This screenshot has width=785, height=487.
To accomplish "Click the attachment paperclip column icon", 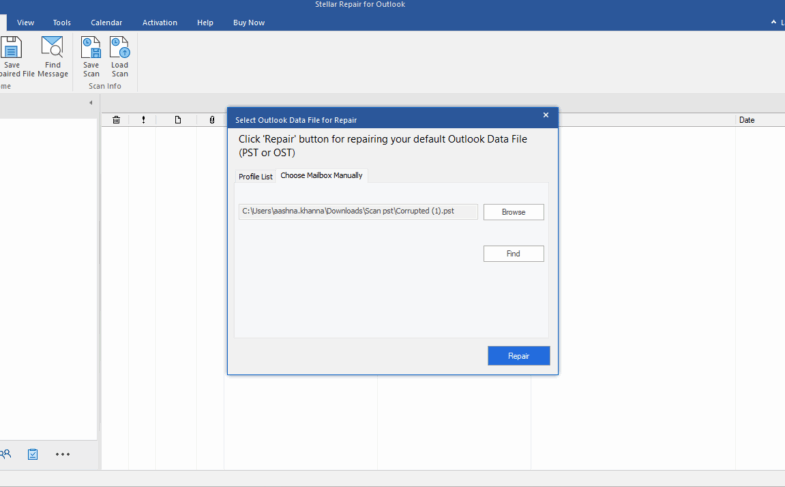I will pos(212,120).
